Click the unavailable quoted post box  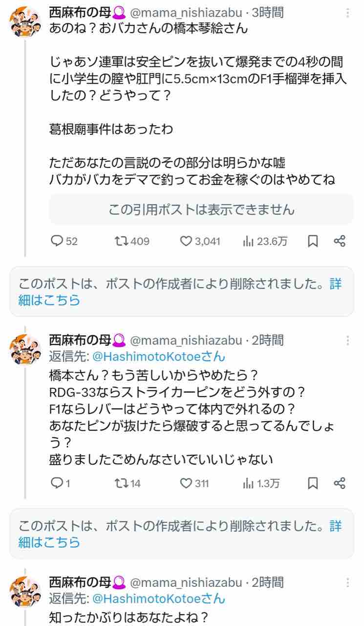(201, 210)
